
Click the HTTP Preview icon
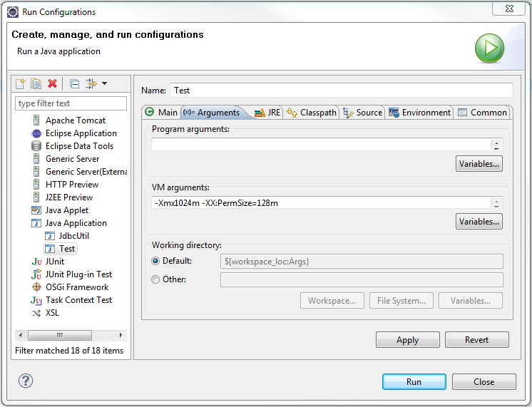click(x=36, y=185)
